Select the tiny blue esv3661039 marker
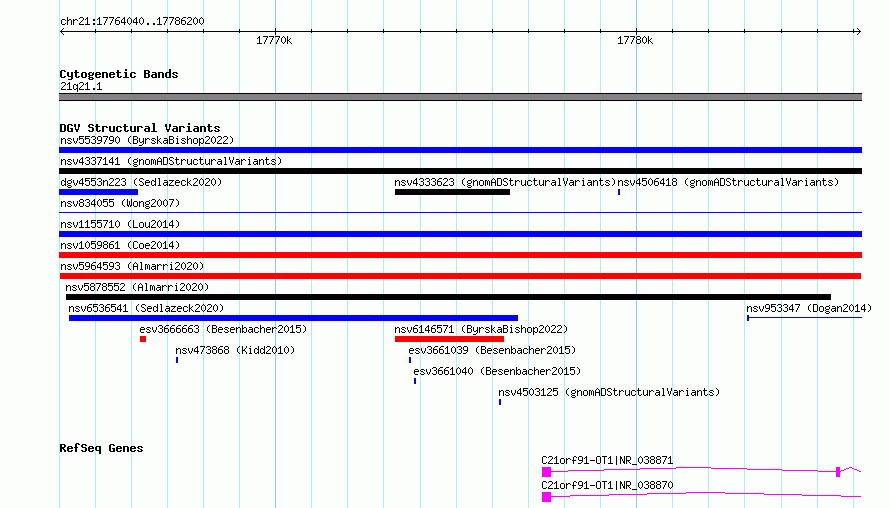Viewport: 890px width, 508px height. click(x=410, y=360)
